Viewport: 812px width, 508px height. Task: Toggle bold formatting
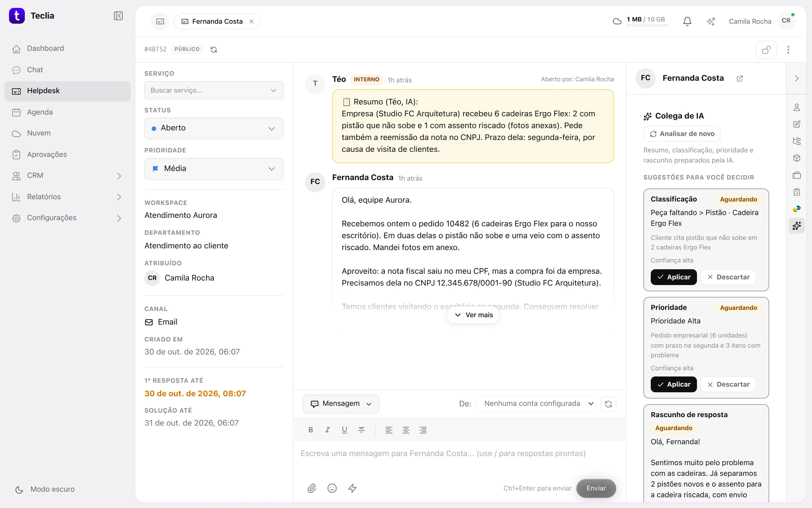pos(310,430)
